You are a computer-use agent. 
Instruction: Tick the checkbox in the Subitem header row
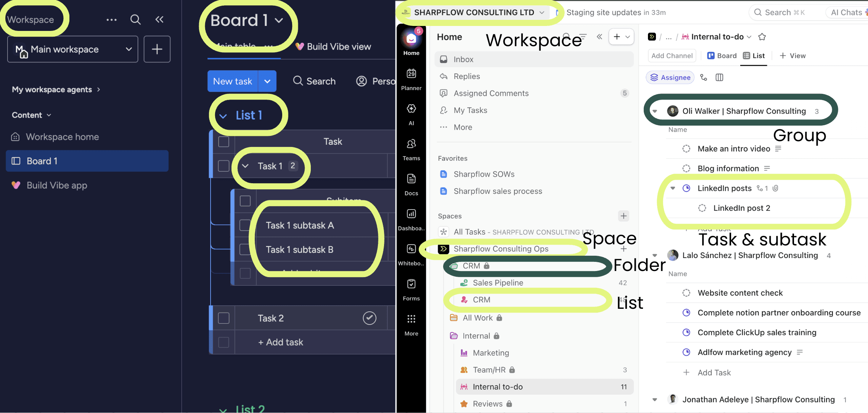(245, 201)
